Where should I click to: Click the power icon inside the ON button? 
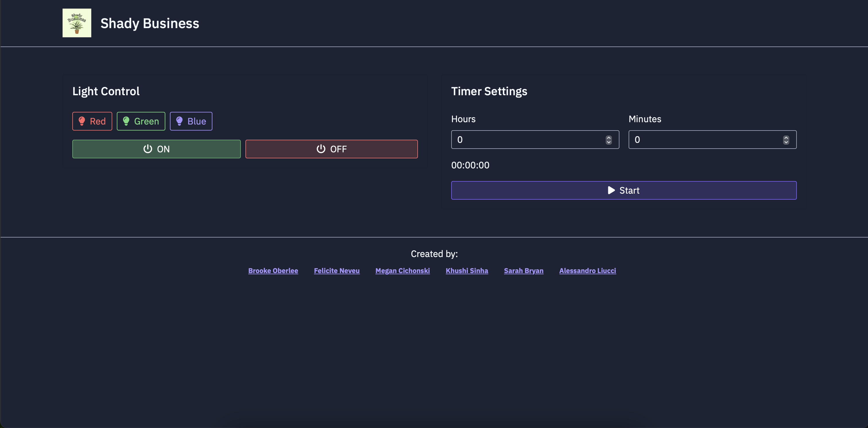click(x=148, y=149)
